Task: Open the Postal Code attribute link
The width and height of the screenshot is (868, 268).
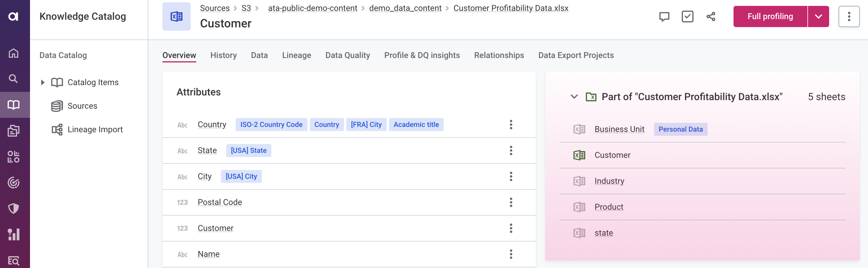Action: [x=220, y=202]
